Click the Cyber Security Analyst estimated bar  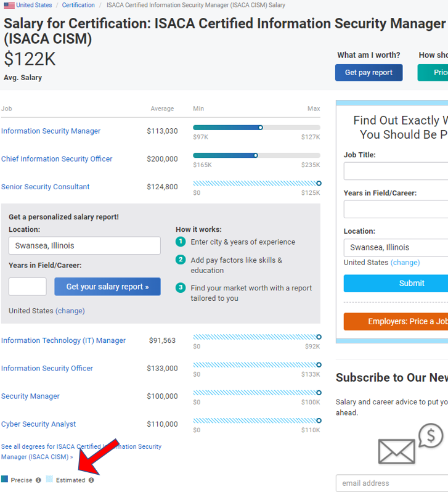point(256,420)
